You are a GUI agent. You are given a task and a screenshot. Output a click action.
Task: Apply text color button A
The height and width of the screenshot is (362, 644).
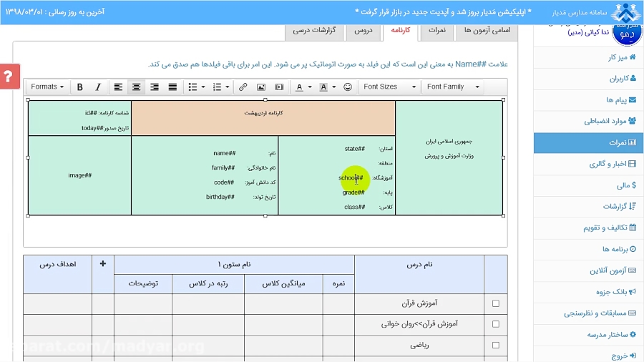[x=299, y=87]
